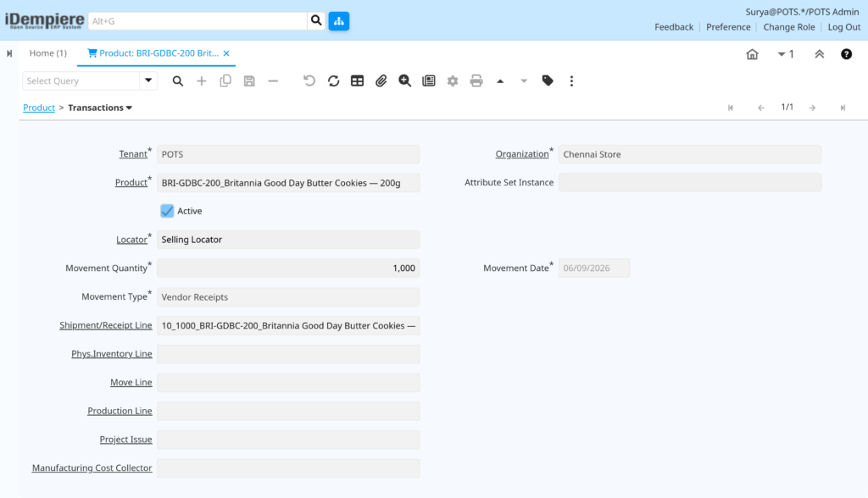Click the Surya@POTS user info text
This screenshot has height=498, width=868.
[x=802, y=12]
